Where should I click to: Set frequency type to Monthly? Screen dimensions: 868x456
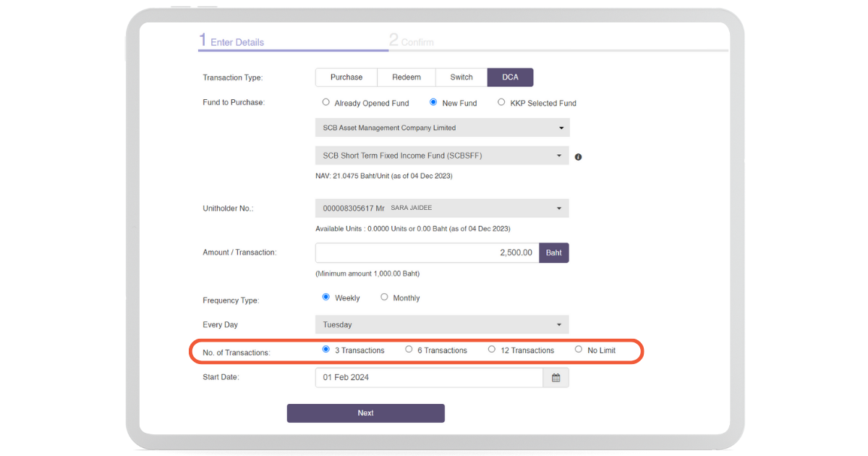coord(384,297)
